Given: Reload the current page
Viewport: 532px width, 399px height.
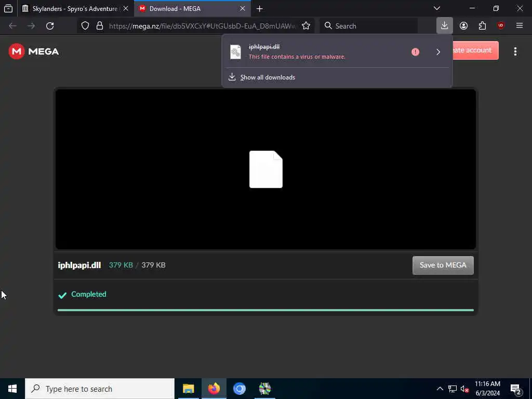Looking at the screenshot, I should coord(50,26).
